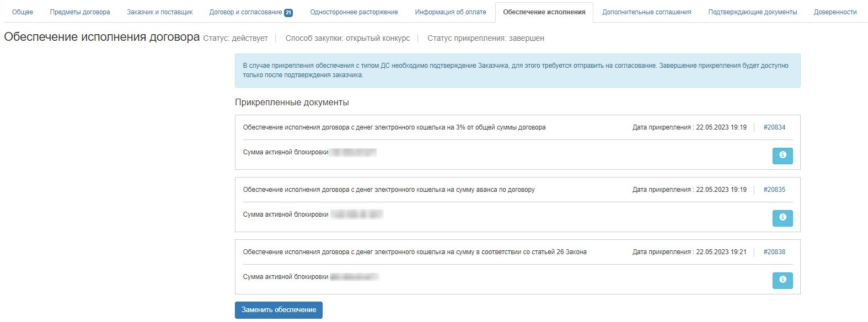
Task: Select the Информация об оплате tab
Action: 451,12
